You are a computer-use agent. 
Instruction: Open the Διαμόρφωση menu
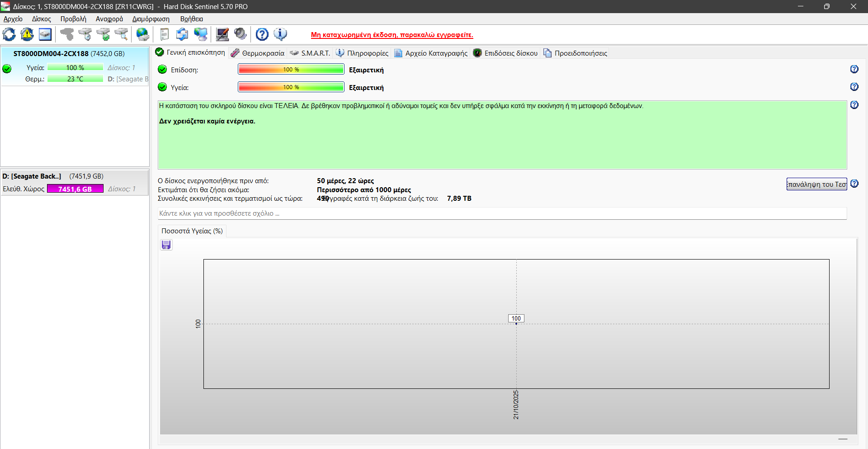pos(151,19)
